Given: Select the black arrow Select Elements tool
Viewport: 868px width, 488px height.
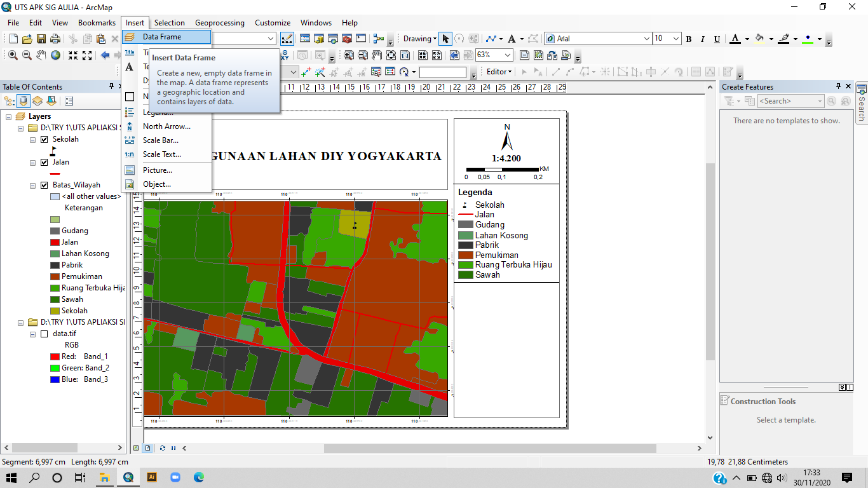Looking at the screenshot, I should 445,39.
